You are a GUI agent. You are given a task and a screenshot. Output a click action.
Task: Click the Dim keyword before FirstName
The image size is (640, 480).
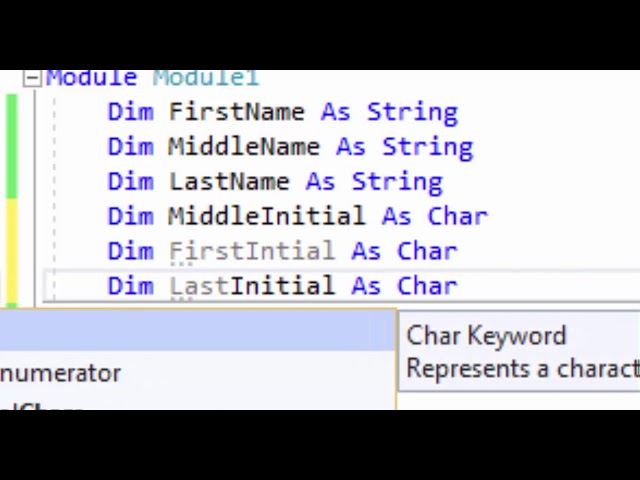point(130,112)
